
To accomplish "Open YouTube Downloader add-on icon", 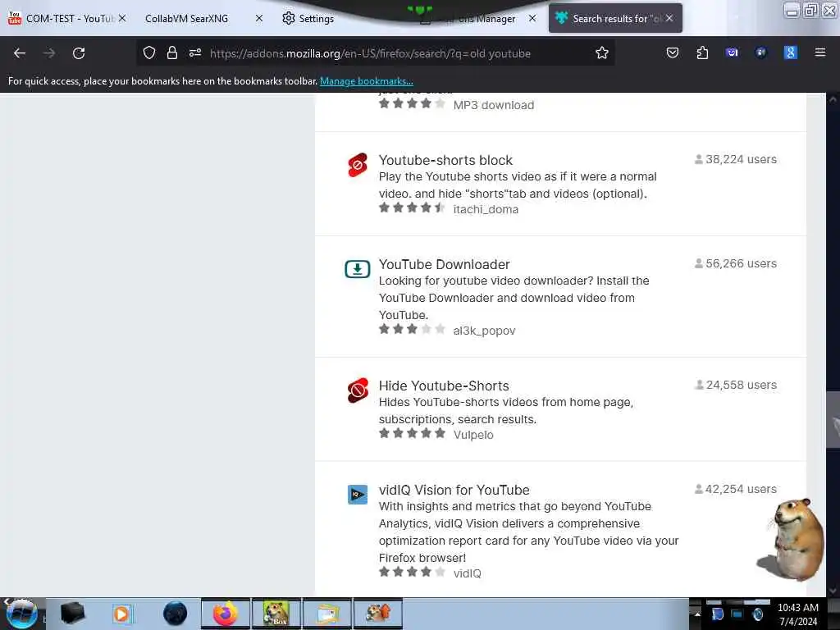I will 358,269.
